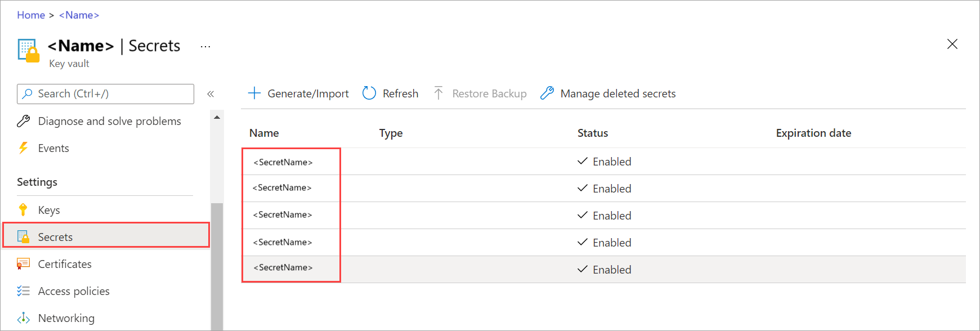Collapse the sidebar with double chevron

(211, 94)
